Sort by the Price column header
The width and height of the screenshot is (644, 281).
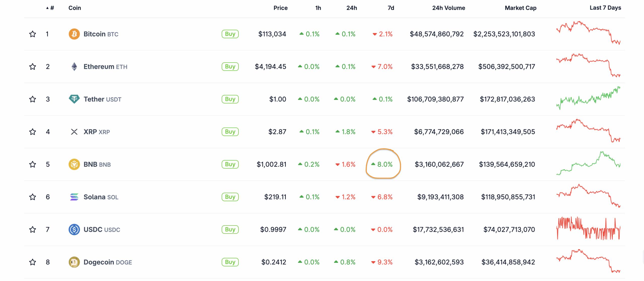click(280, 8)
